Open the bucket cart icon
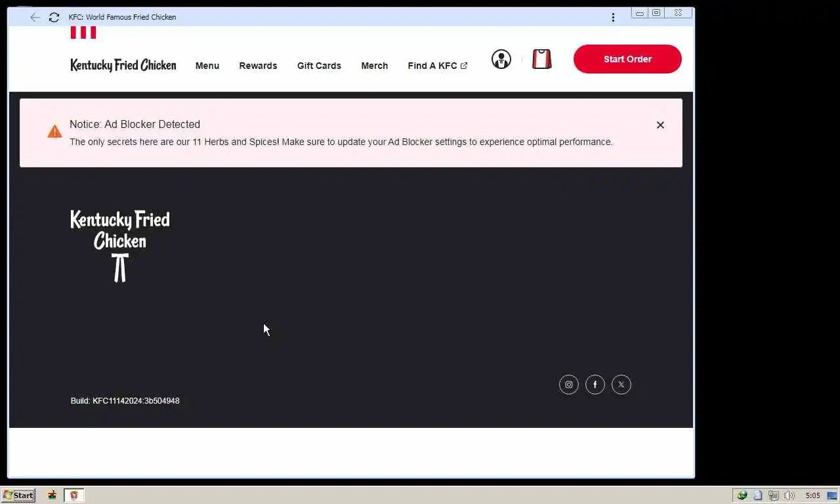 coord(541,59)
